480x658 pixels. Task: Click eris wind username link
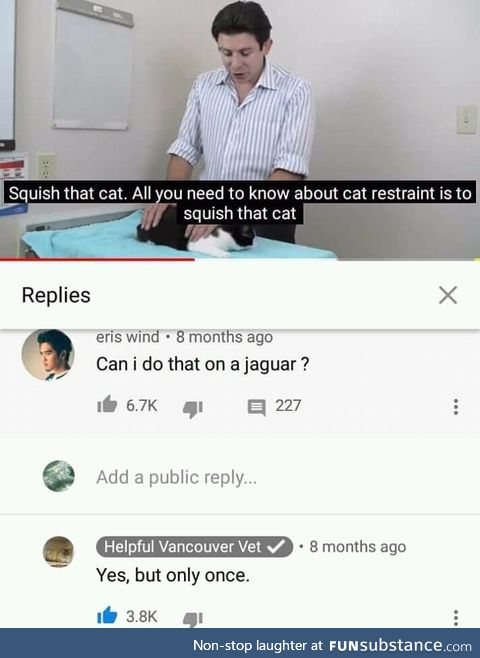(x=128, y=337)
